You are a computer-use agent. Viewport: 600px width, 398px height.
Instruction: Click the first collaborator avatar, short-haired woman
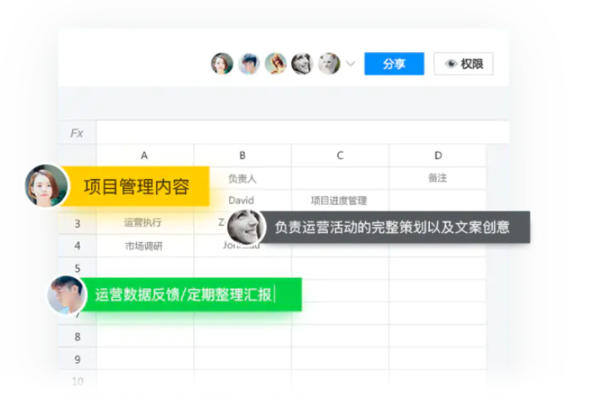coord(222,64)
